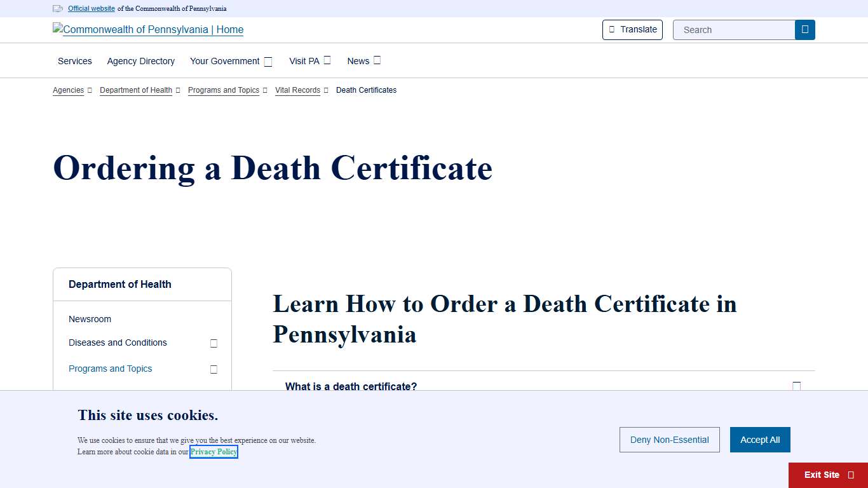Deny non-essential cookies
The width and height of the screenshot is (868, 488).
669,440
